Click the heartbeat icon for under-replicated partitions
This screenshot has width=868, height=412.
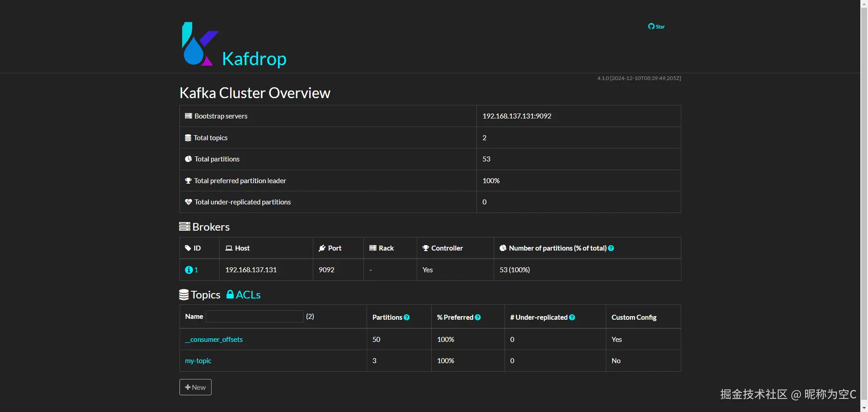tap(189, 202)
